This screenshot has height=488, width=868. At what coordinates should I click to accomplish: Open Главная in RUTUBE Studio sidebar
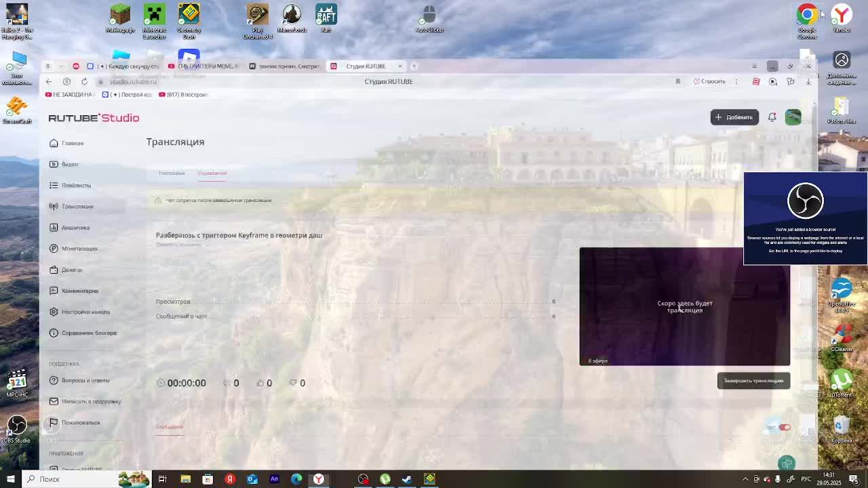pyautogui.click(x=66, y=143)
